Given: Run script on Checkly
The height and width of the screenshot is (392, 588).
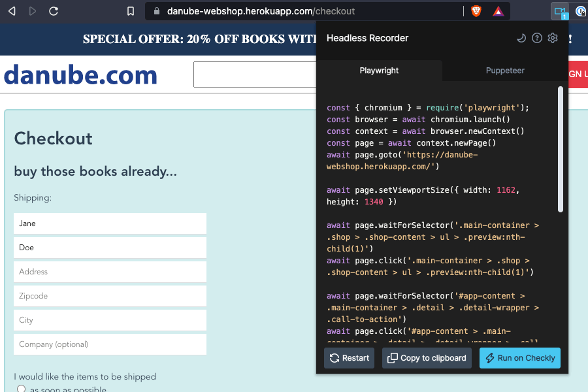Looking at the screenshot, I should pyautogui.click(x=520, y=358).
